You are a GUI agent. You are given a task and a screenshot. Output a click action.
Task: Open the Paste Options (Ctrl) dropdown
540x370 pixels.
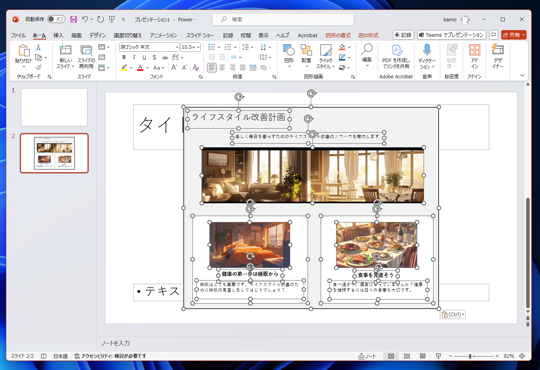[453, 314]
